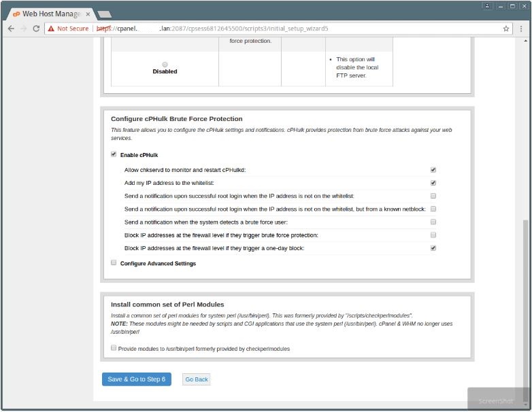Uncheck firewall block on one-day block

(x=433, y=248)
